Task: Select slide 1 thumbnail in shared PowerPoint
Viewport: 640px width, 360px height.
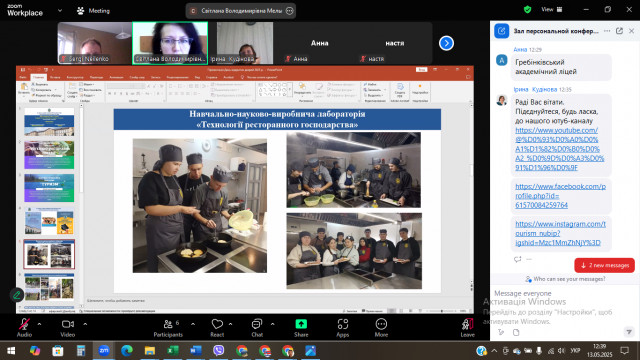Action: [49, 122]
